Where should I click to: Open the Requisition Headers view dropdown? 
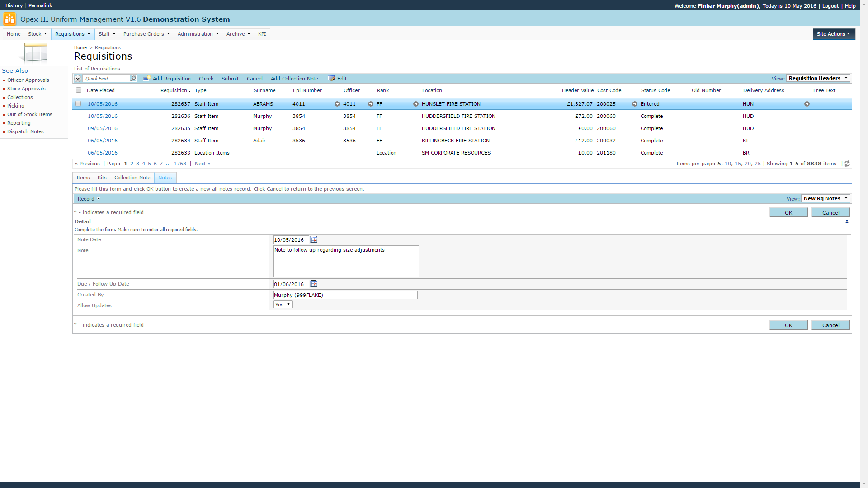(818, 78)
